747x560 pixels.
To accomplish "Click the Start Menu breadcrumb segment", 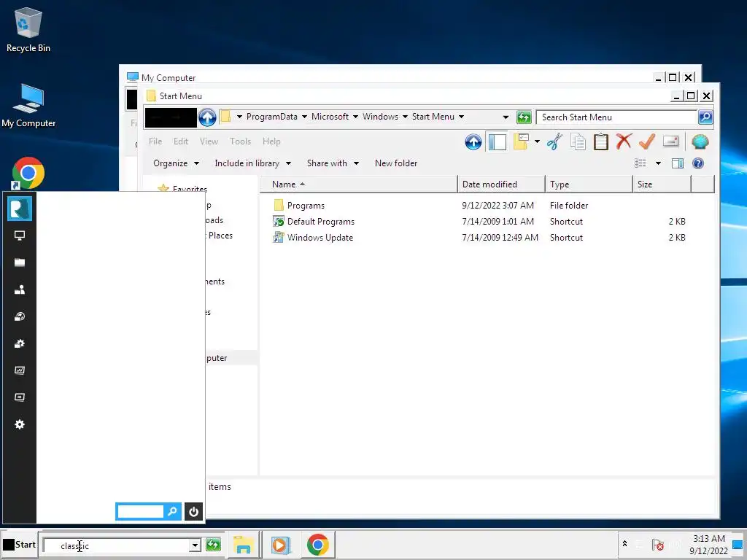I will [x=433, y=117].
